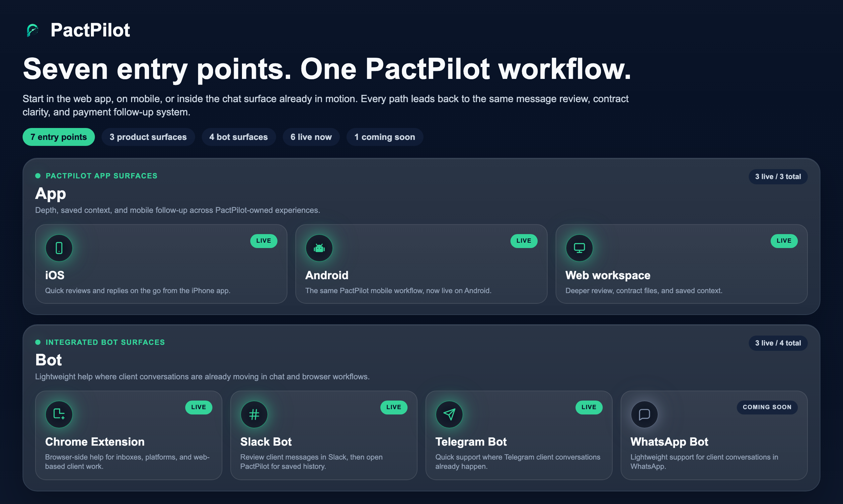
Task: Click the 3 live / 3 total badge
Action: 778,177
